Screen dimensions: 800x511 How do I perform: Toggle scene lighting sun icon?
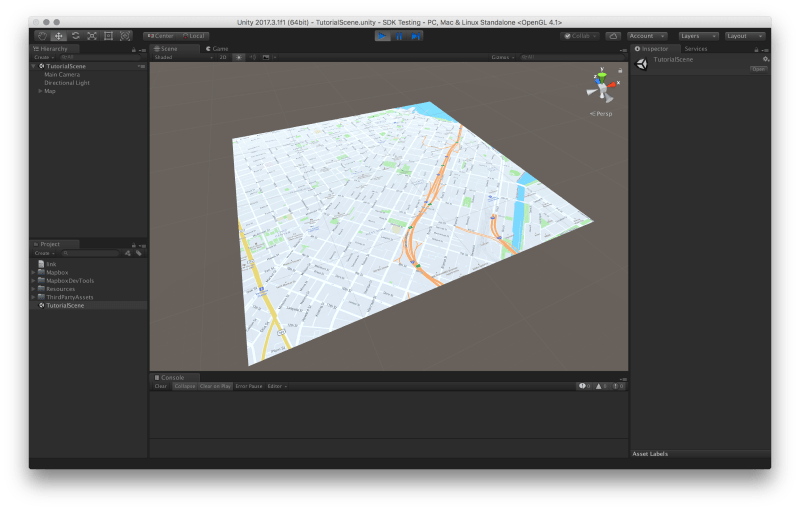238,57
